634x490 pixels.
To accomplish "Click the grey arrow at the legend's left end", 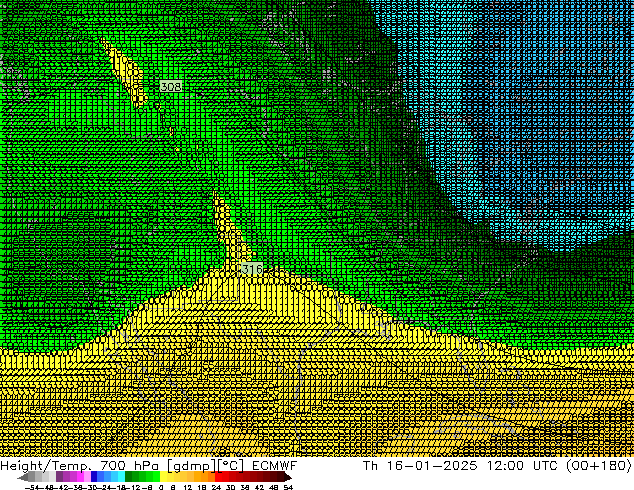I will [23, 477].
